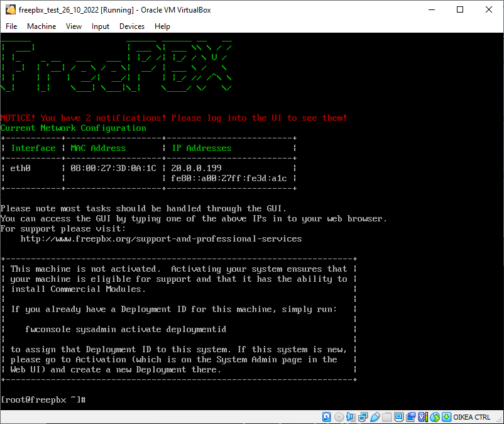Click the hard disk activity icon
The image size is (504, 424).
coord(327,417)
